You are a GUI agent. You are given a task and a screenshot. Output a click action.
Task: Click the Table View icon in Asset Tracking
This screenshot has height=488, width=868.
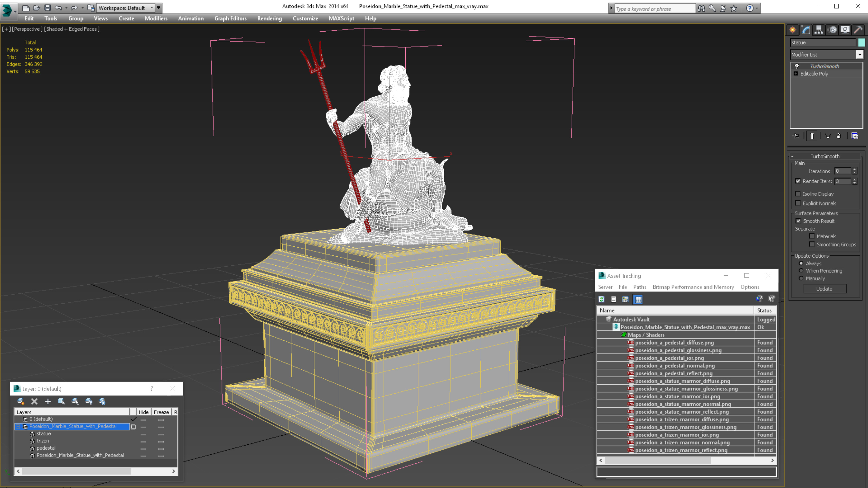pos(638,299)
